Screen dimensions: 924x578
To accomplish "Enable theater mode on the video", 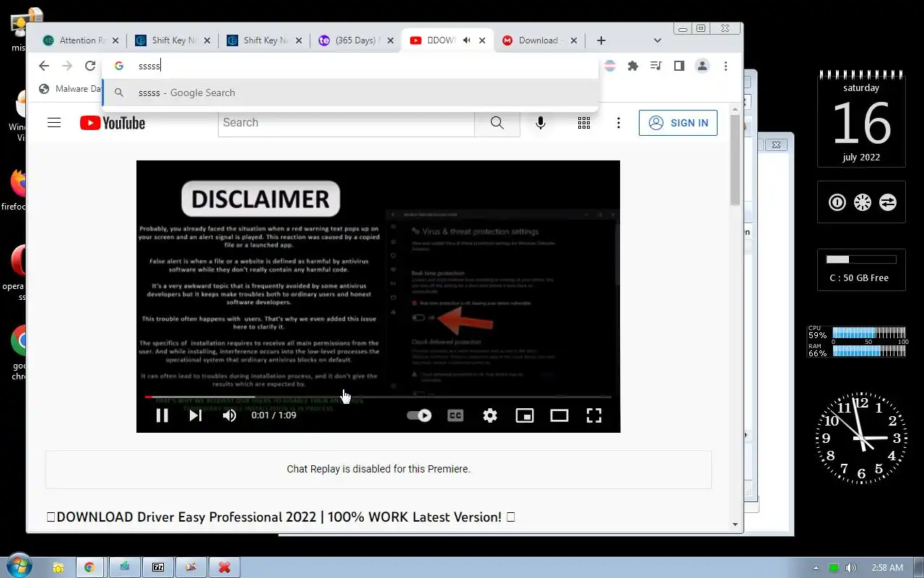I will click(x=559, y=415).
